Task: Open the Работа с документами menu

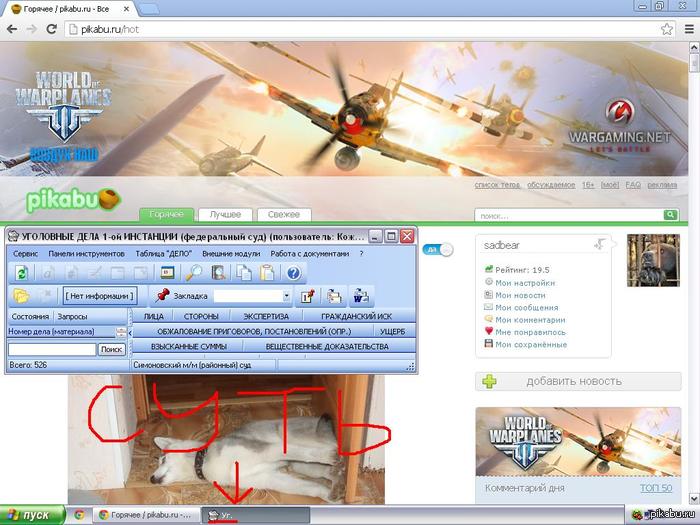Action: (309, 254)
